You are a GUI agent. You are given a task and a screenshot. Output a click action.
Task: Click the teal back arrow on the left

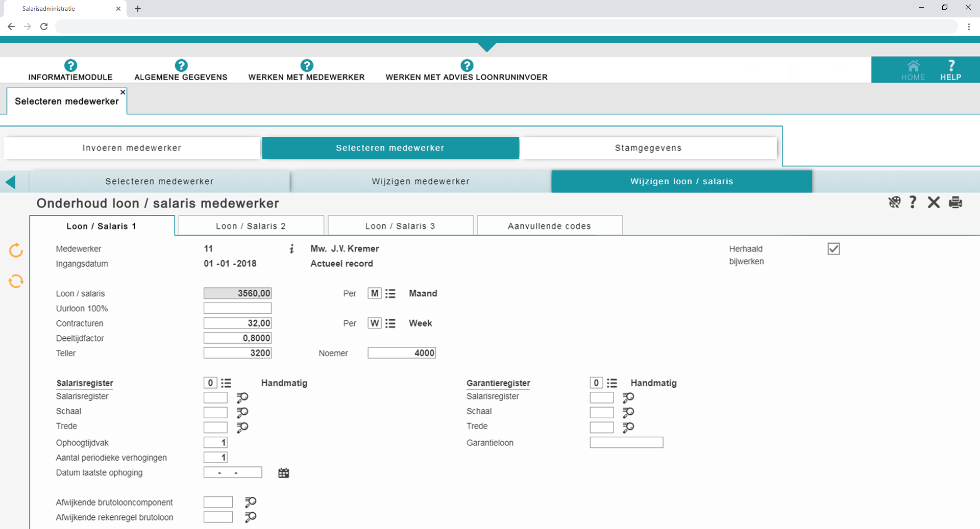[x=11, y=182]
